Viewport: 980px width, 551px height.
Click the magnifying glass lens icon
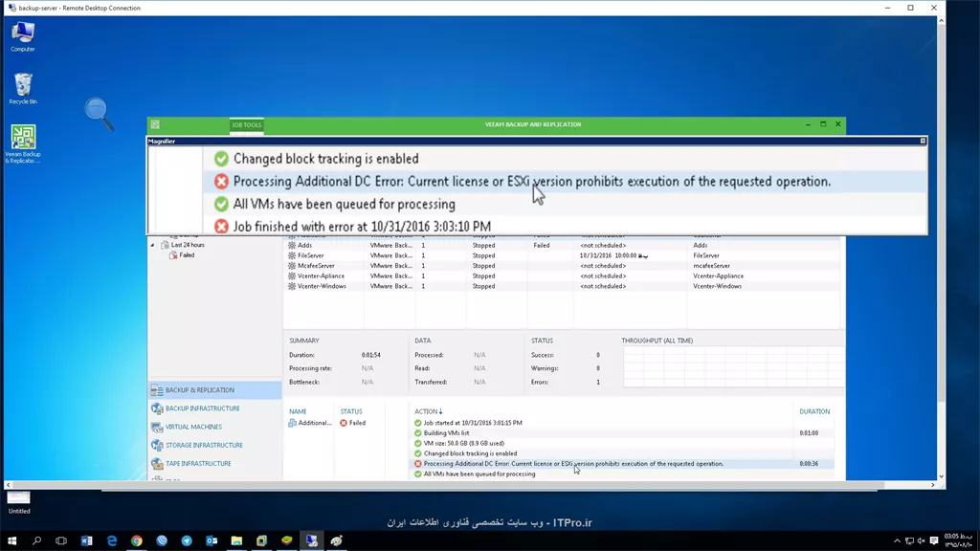(x=99, y=114)
